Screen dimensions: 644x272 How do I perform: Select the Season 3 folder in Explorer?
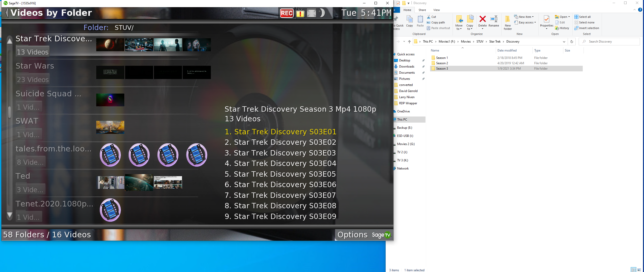[x=506, y=69]
